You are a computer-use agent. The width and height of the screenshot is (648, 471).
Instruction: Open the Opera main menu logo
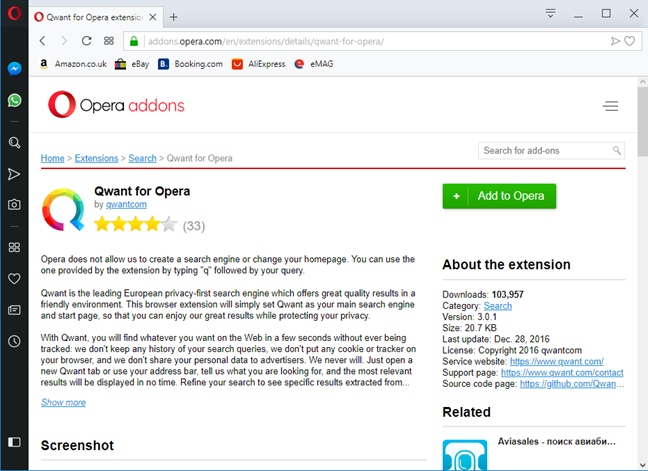pyautogui.click(x=14, y=14)
